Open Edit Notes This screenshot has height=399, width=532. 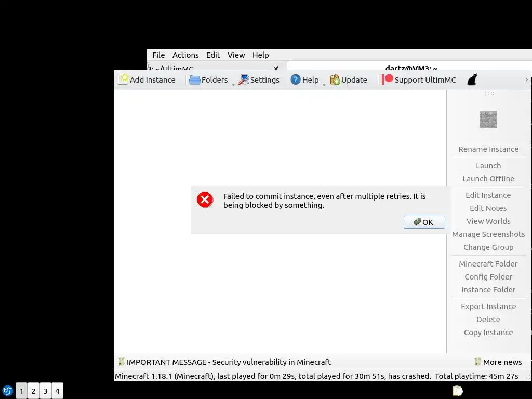coord(488,208)
